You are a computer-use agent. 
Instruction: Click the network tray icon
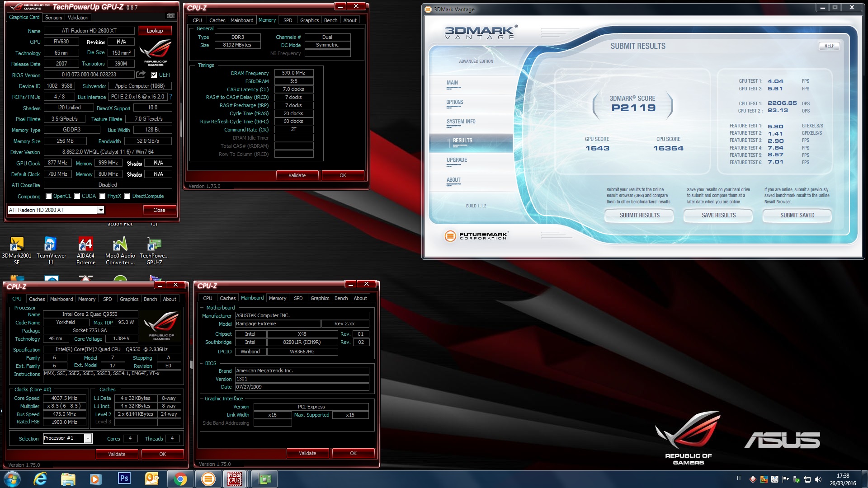pyautogui.click(x=807, y=479)
